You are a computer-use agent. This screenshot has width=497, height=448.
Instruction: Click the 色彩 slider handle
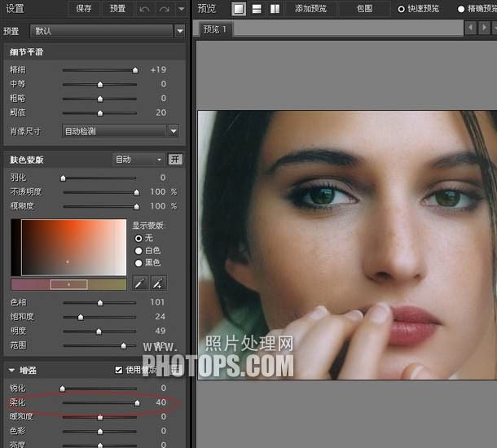[100, 432]
